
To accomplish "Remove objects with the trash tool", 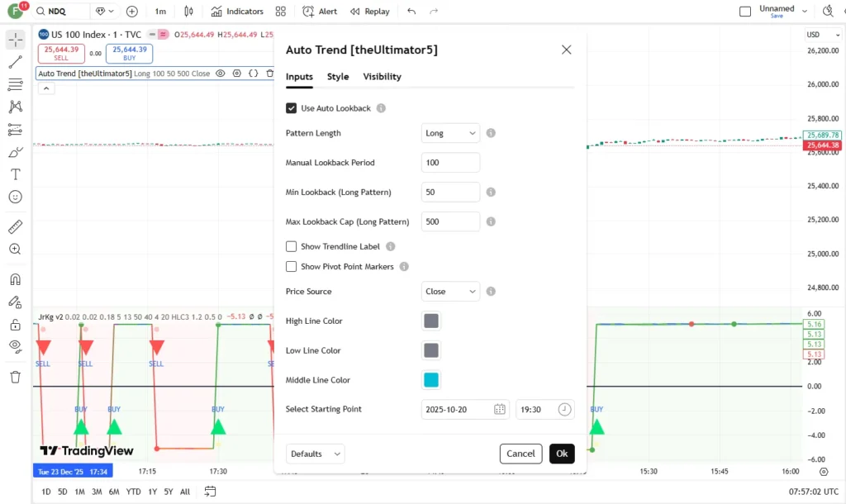I will tap(15, 377).
